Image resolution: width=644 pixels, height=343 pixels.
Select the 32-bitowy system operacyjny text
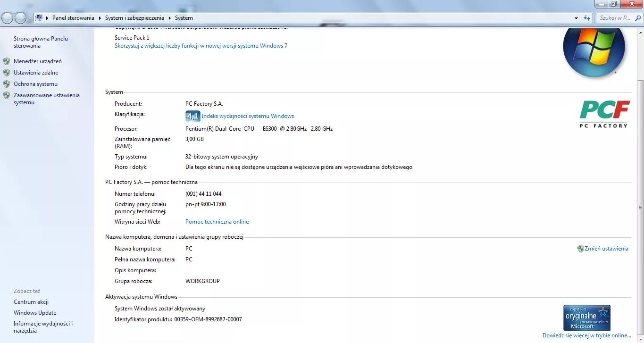(222, 157)
